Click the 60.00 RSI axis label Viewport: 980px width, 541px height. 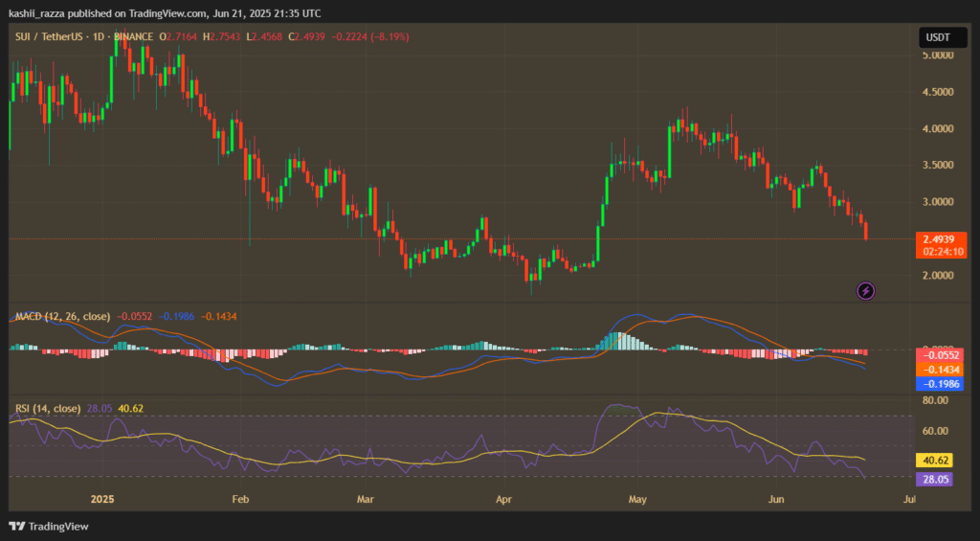coord(936,431)
